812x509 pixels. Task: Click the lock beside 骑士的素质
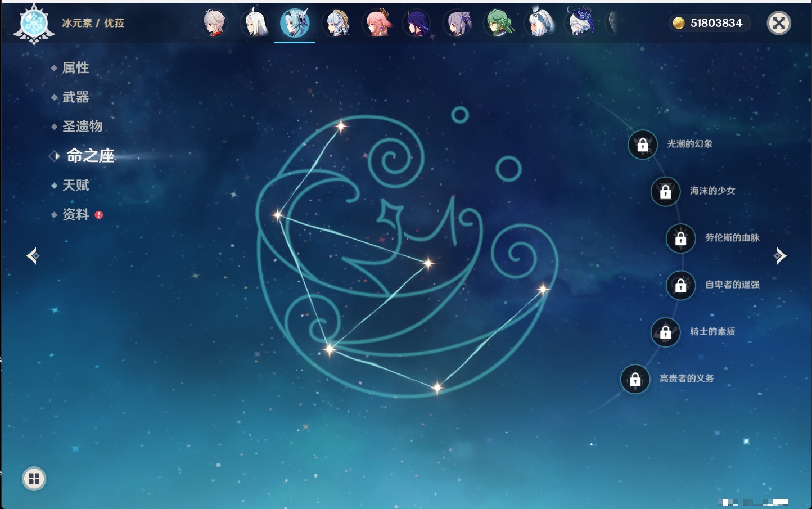[665, 332]
